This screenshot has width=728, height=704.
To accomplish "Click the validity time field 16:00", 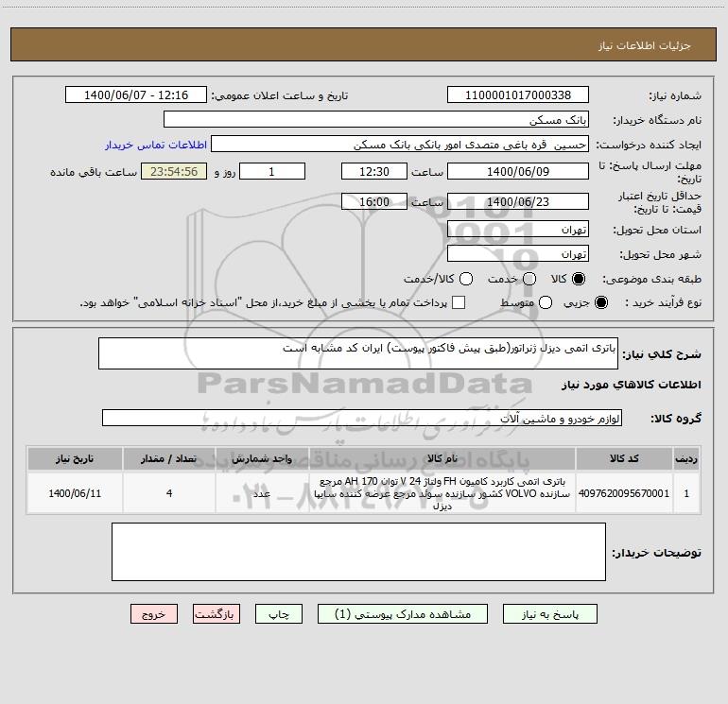I will 374,201.
